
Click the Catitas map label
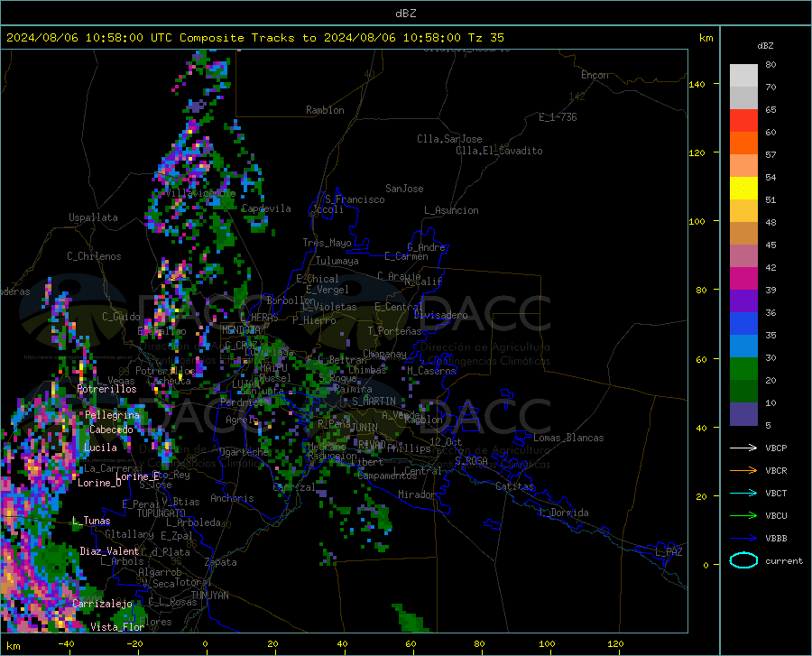point(514,486)
